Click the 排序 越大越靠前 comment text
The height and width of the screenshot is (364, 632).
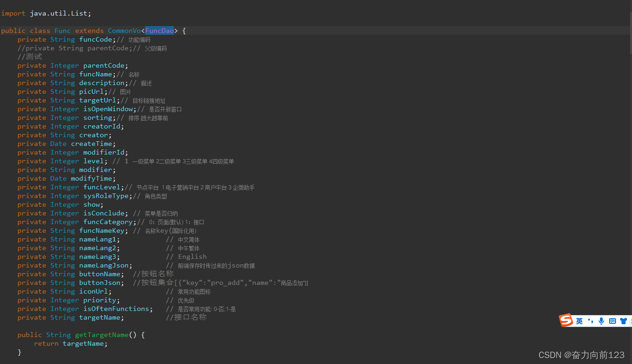pos(148,118)
